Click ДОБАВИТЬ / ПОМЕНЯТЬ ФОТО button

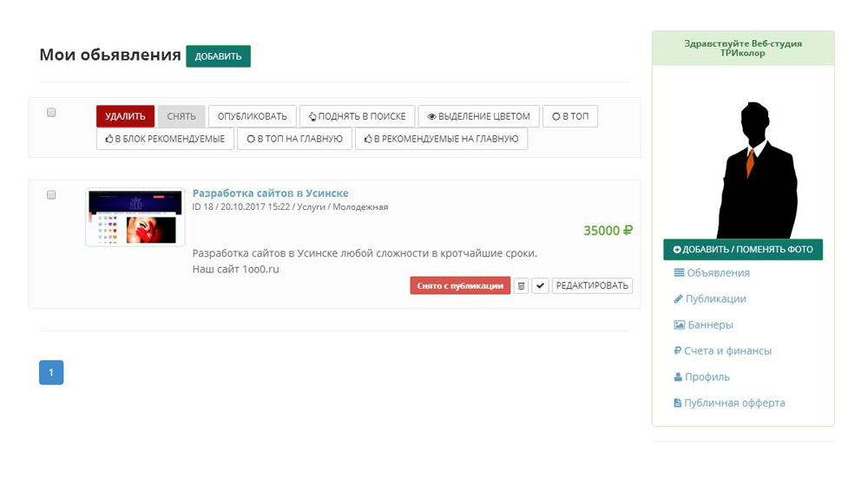(743, 250)
